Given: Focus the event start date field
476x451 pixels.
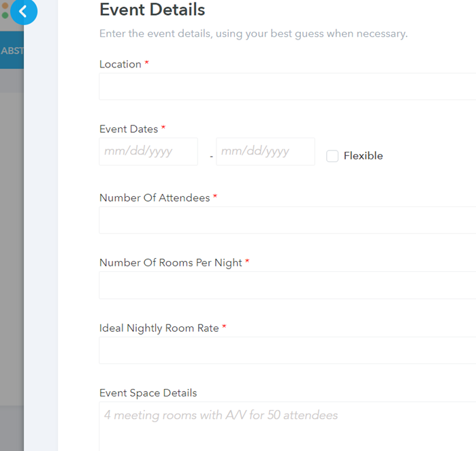Looking at the screenshot, I should (x=148, y=151).
